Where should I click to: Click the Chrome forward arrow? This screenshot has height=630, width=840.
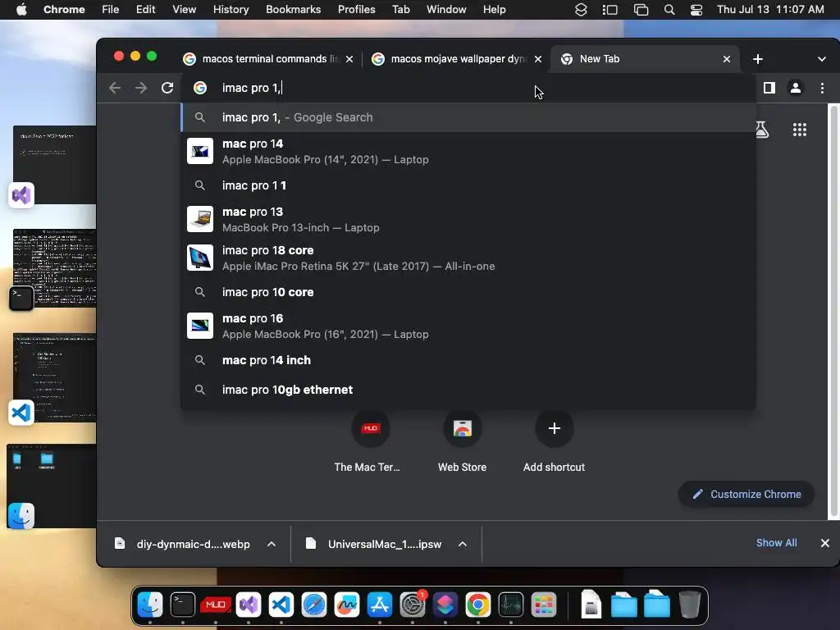(x=141, y=88)
